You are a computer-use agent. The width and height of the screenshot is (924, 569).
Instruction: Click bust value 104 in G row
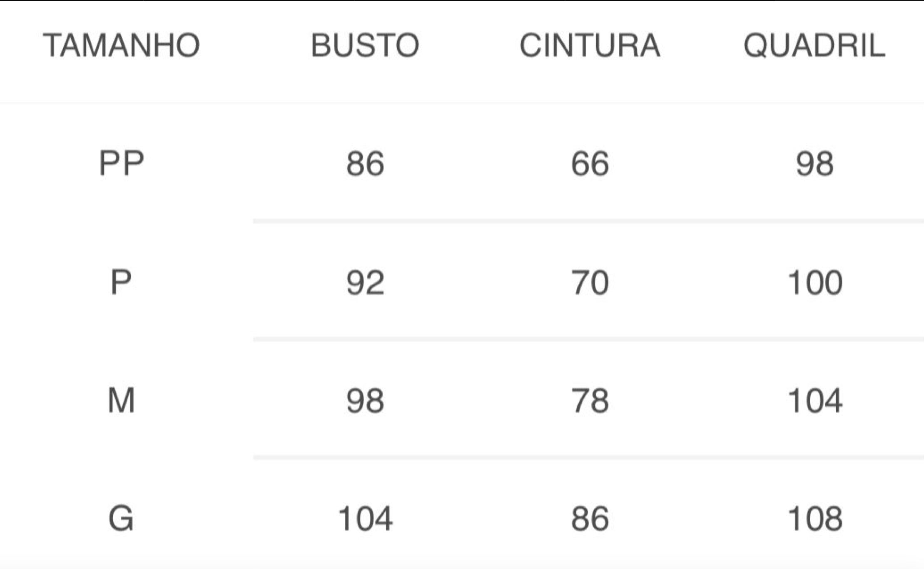coord(365,519)
